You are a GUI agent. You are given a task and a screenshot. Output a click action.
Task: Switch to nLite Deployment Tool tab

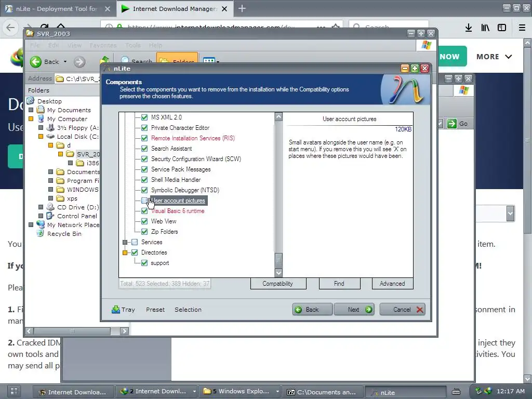point(58,9)
